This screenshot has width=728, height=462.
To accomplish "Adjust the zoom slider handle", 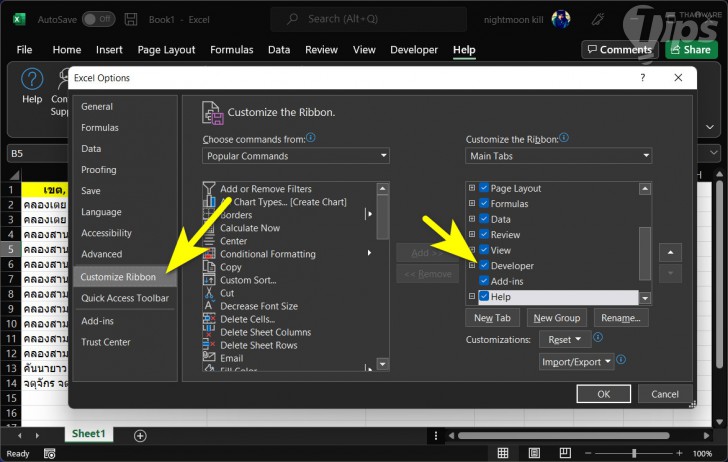I will [634, 453].
